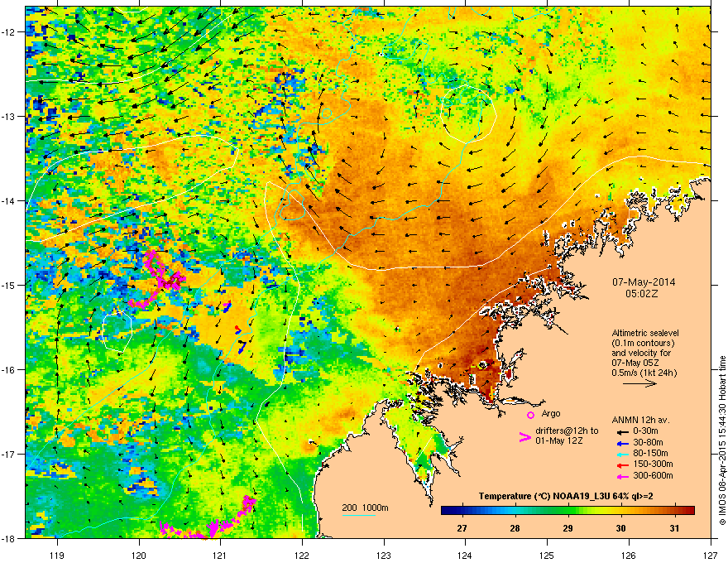Click the '80-150m' depth label
This screenshot has width=728, height=563.
coord(650,453)
